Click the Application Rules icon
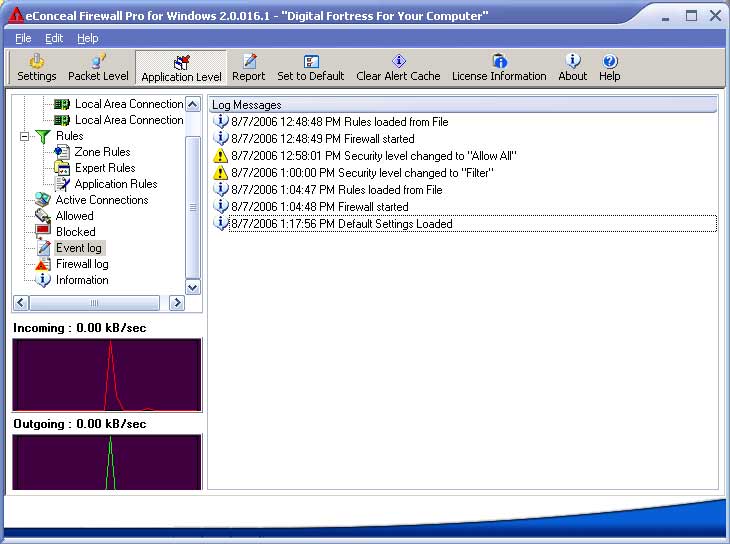 tap(62, 184)
